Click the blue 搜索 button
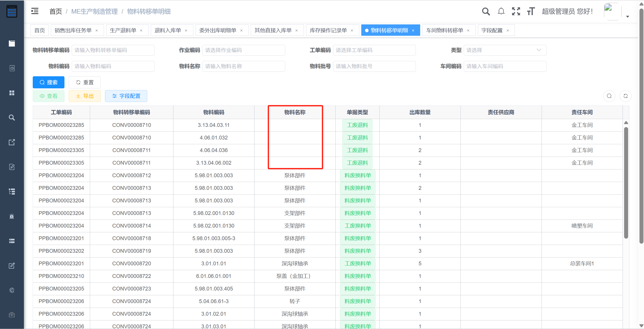 coord(49,82)
